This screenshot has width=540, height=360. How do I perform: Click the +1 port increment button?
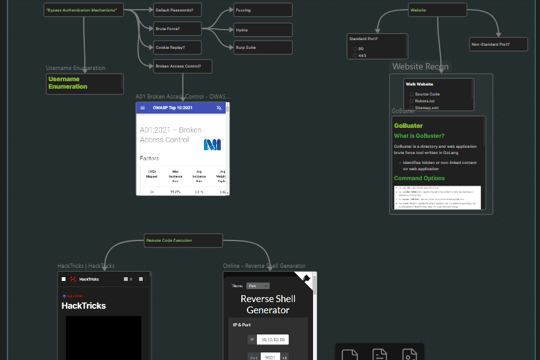point(285,358)
